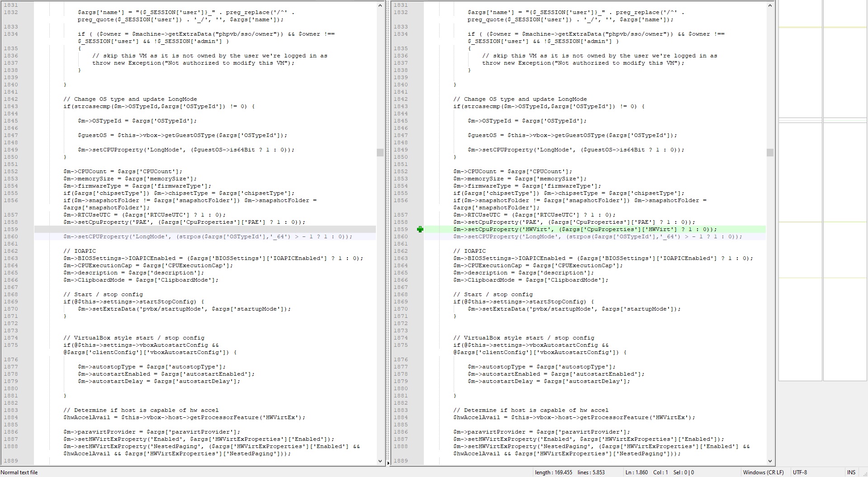Click line number 1860 in the left pane margin

11,236
